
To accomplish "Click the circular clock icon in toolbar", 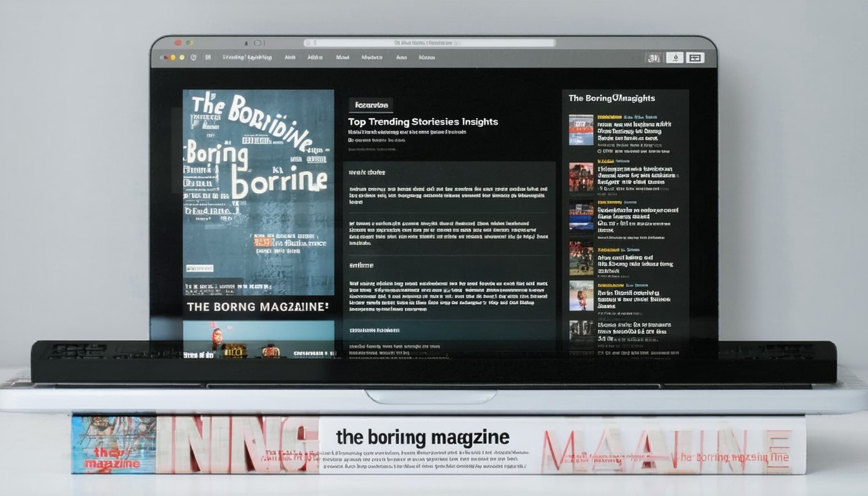I will (x=193, y=57).
